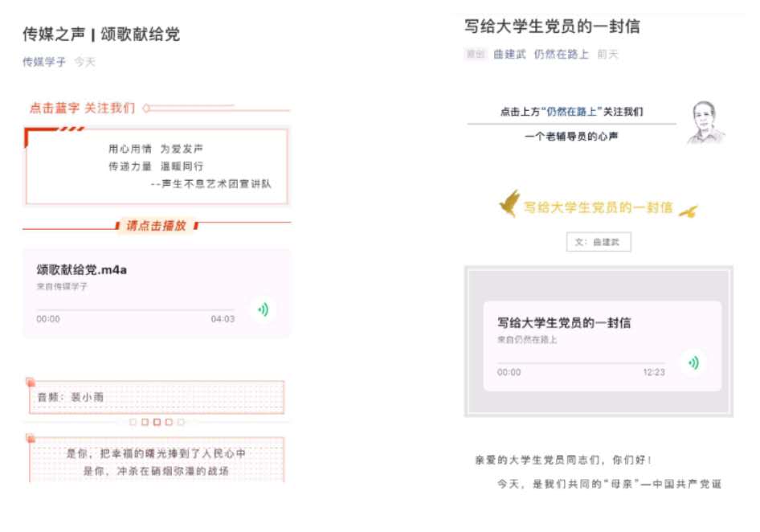Click the old counselor portrait sketch
Screen dimensions: 760x532
pos(705,122)
